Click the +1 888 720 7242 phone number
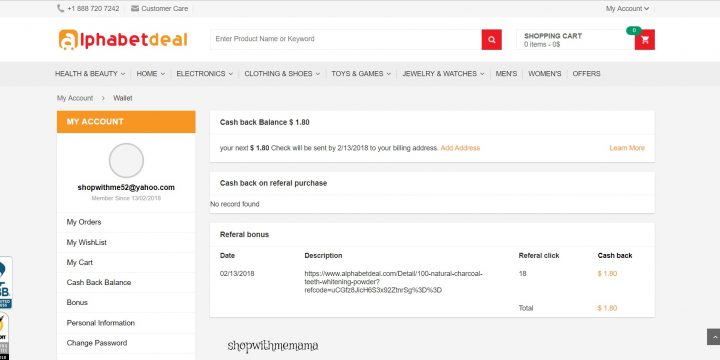This screenshot has width=720, height=360. pyautogui.click(x=93, y=8)
